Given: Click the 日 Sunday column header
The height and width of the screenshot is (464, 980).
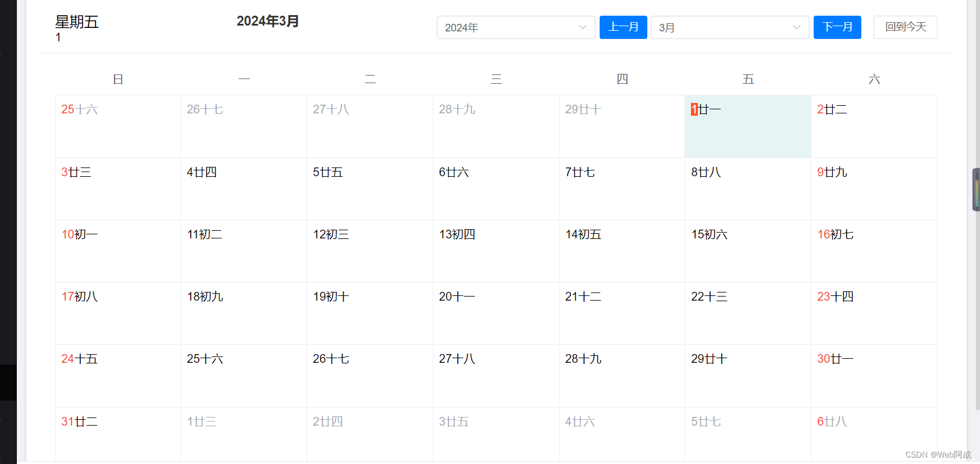Looking at the screenshot, I should pos(118,79).
